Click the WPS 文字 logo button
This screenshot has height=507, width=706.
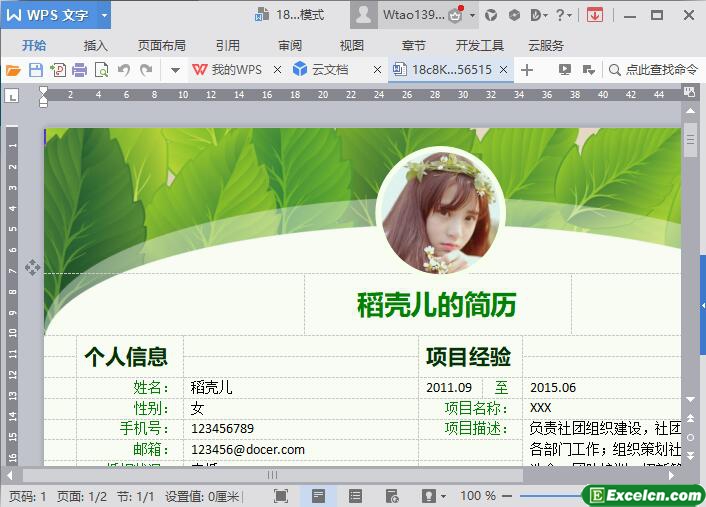click(47, 15)
